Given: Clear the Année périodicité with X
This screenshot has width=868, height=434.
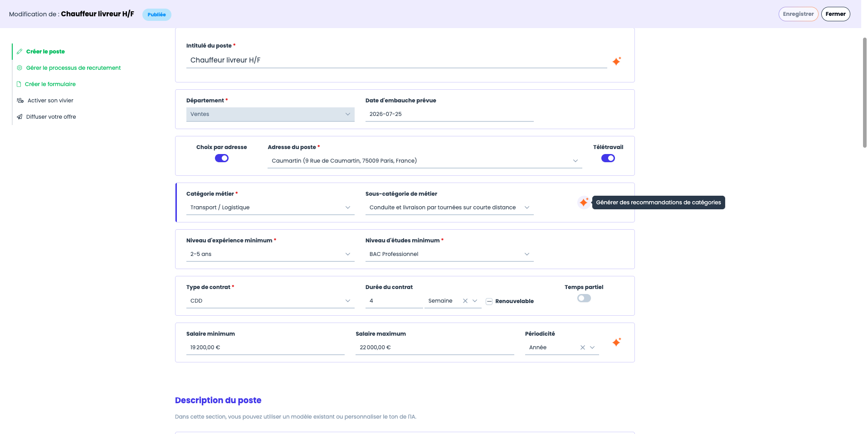Looking at the screenshot, I should pos(583,347).
